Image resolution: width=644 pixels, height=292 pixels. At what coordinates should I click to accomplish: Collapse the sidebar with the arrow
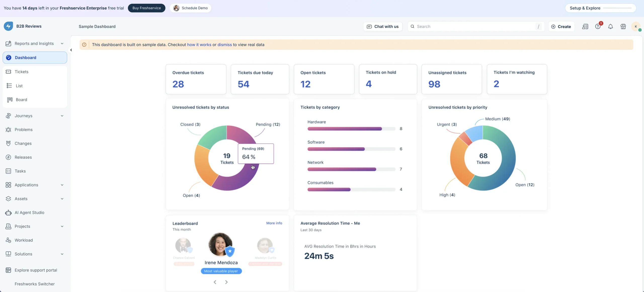point(71,50)
